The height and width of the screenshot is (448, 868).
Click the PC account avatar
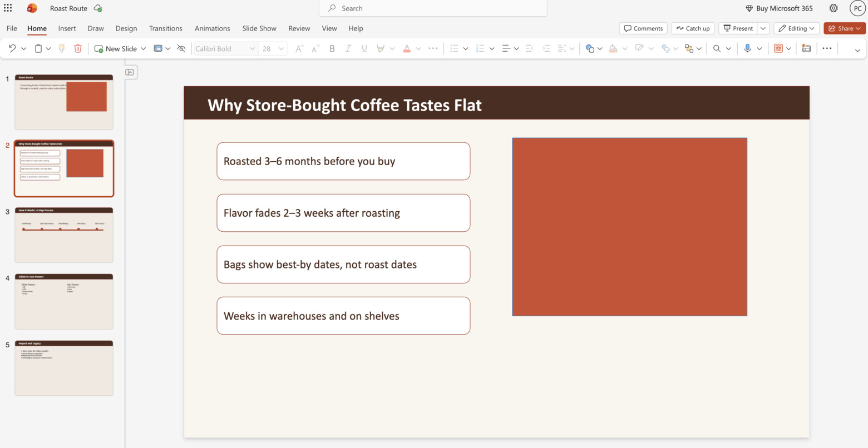(x=857, y=8)
